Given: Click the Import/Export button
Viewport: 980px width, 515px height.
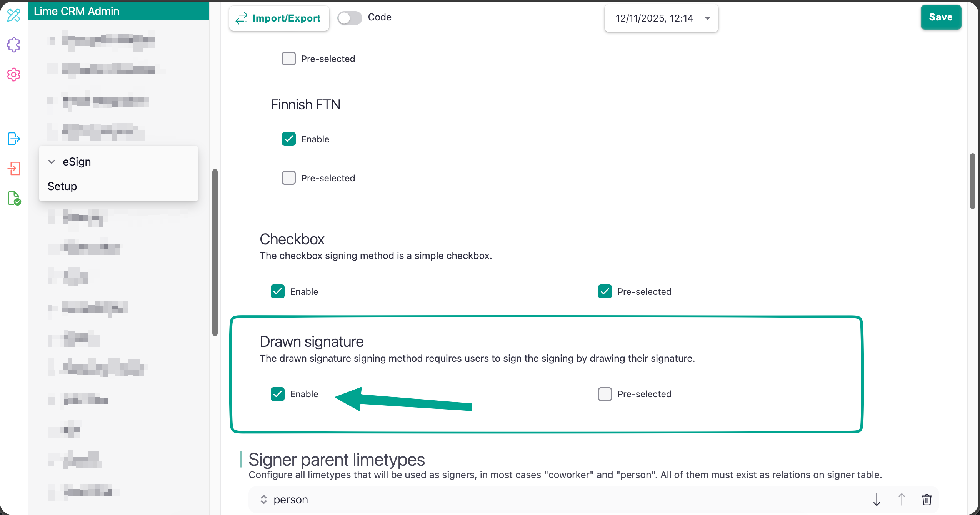Looking at the screenshot, I should 279,18.
